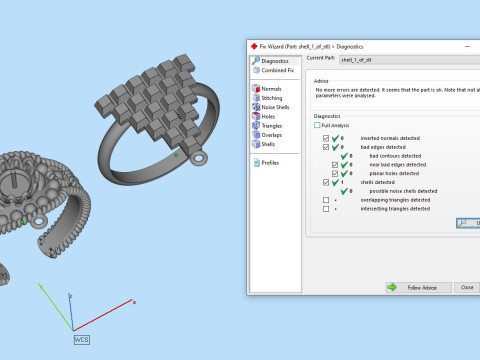This screenshot has height=360, width=480.
Task: Click green checkmark beside bad contours
Action: point(344,156)
